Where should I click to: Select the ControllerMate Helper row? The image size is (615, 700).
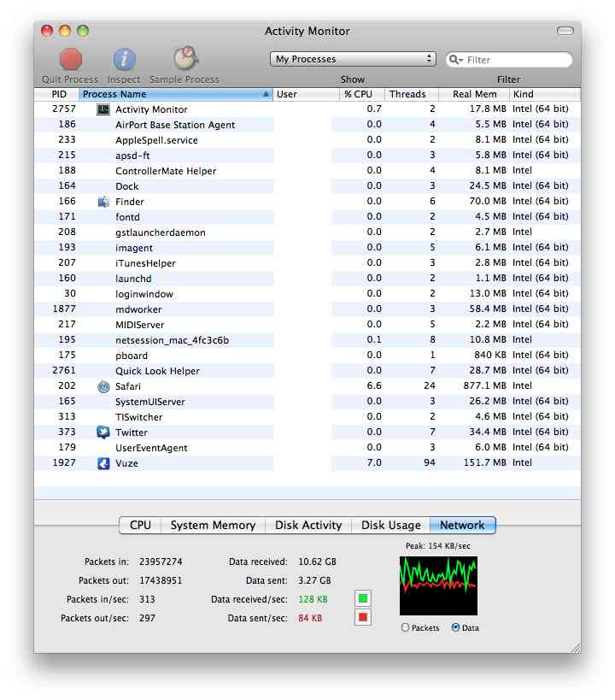[307, 171]
